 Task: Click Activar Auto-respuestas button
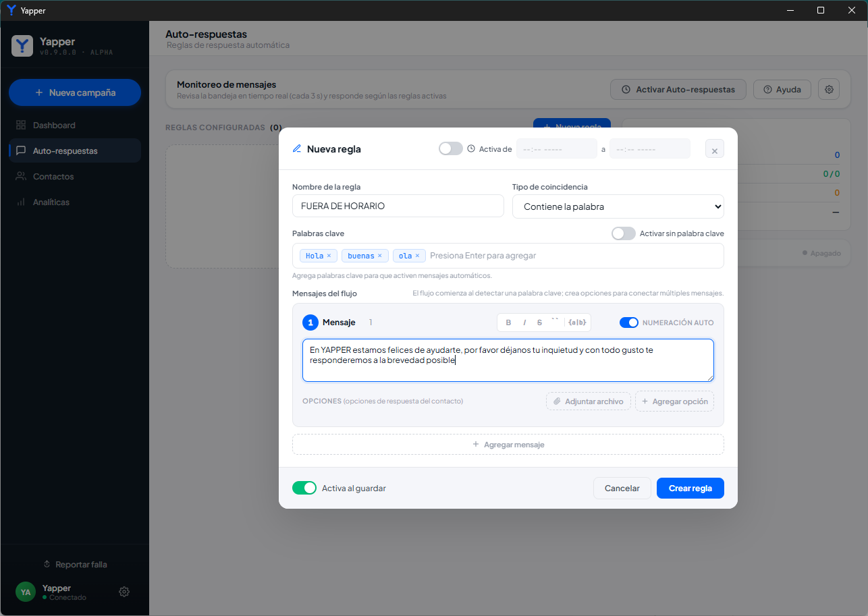[678, 89]
